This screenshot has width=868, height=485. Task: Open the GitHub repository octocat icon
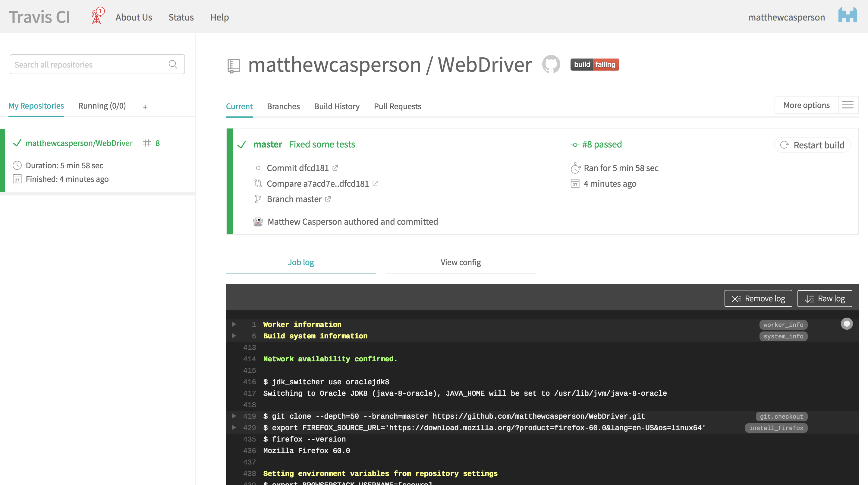click(551, 64)
